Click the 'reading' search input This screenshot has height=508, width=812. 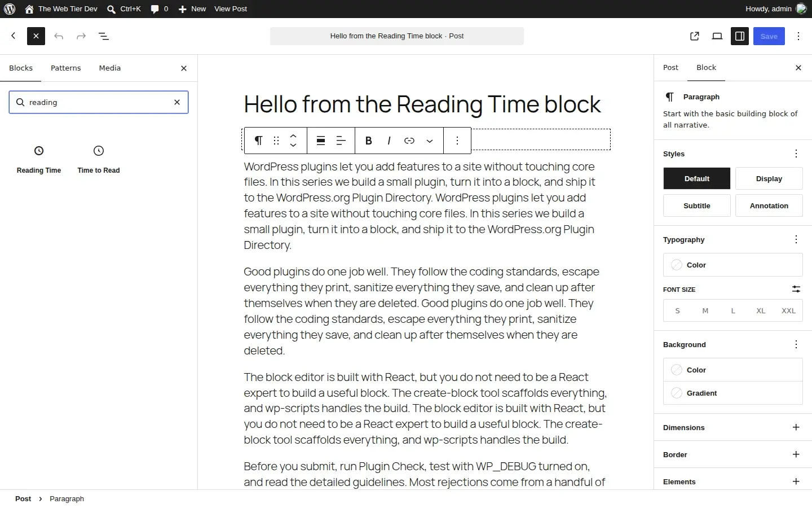99,102
